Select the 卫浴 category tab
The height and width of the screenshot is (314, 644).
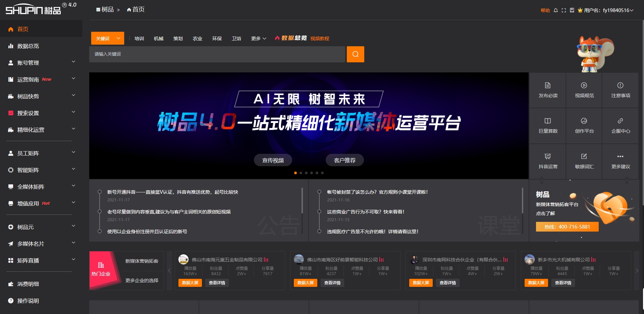pos(236,39)
